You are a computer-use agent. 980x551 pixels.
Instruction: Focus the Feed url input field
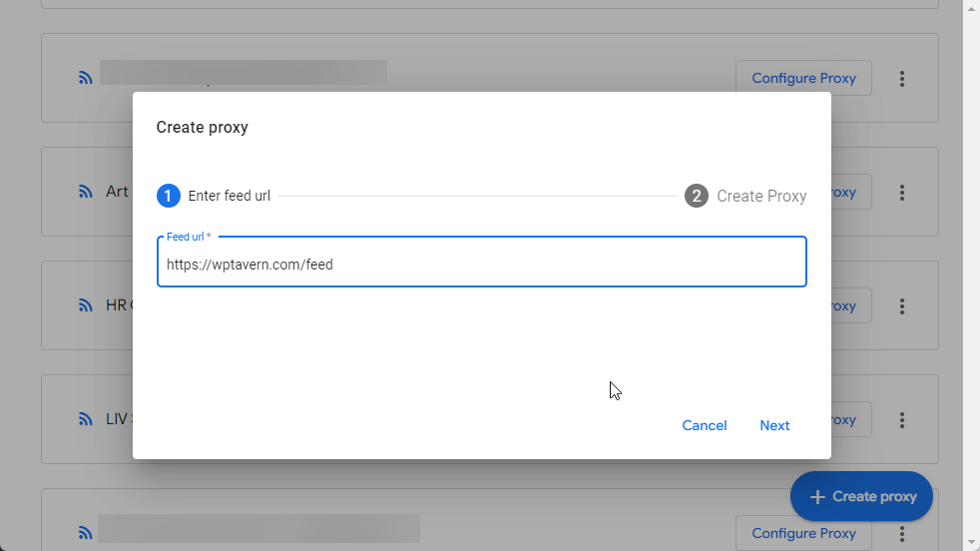click(x=481, y=263)
